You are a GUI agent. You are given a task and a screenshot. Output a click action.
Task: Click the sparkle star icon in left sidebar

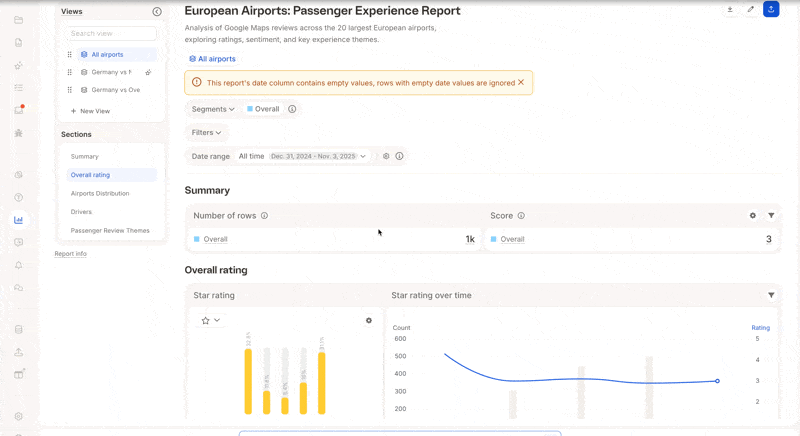click(18, 66)
